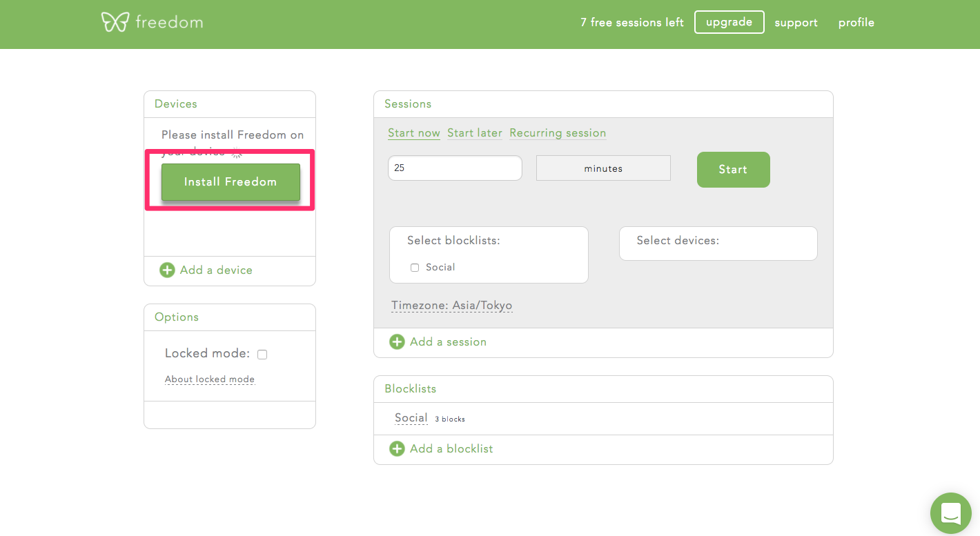980x536 pixels.
Task: Click the 'Please install Freedom on' message
Action: point(233,135)
